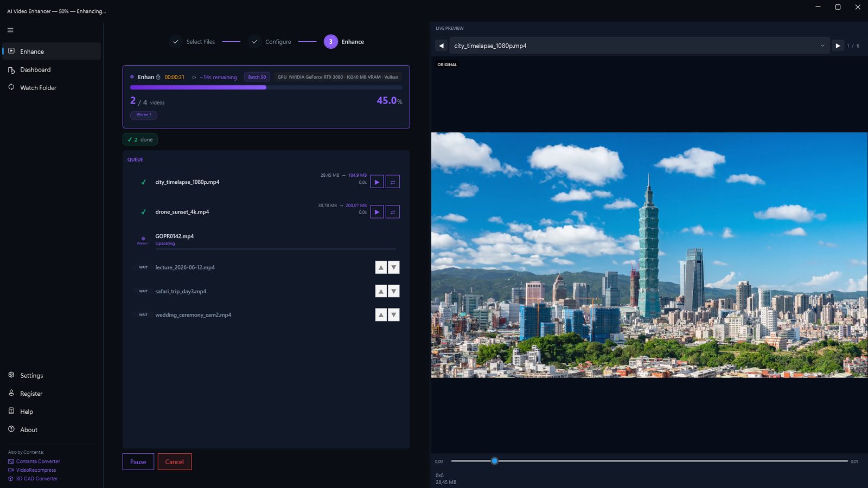
Task: Move safari_trip_day3.mp4 up in queue
Action: [x=381, y=291]
